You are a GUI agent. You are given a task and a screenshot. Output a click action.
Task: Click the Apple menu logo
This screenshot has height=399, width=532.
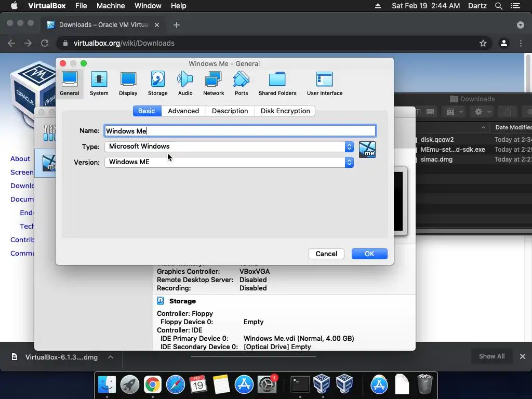pyautogui.click(x=14, y=6)
